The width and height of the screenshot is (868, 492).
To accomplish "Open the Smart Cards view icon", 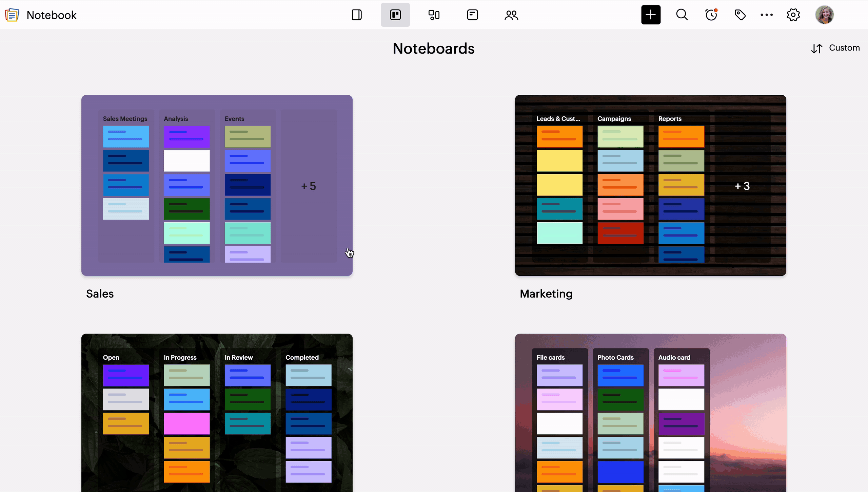I will [x=434, y=15].
